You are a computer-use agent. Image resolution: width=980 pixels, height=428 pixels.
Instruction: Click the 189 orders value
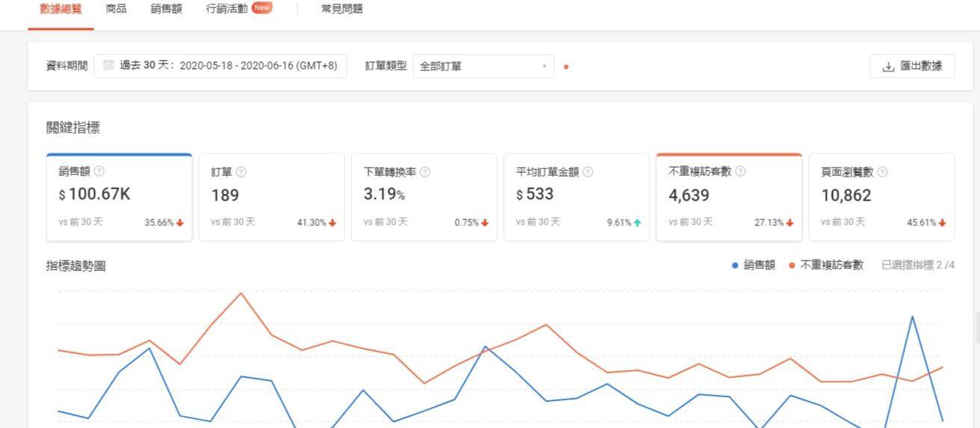tap(225, 195)
